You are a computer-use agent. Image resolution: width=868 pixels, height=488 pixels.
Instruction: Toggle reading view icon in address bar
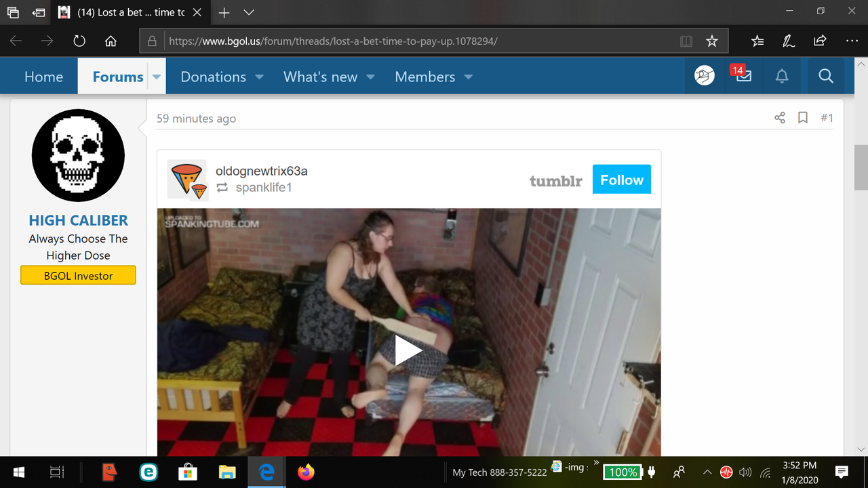(686, 41)
